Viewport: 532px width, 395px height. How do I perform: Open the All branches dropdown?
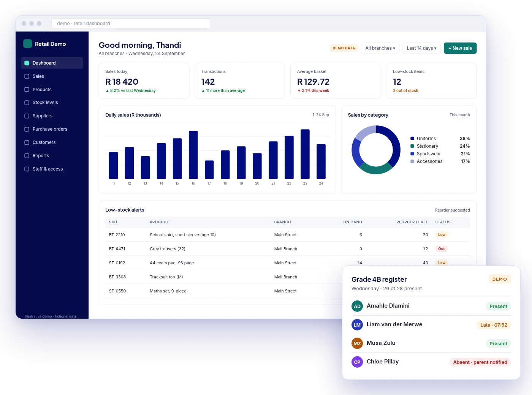[380, 48]
